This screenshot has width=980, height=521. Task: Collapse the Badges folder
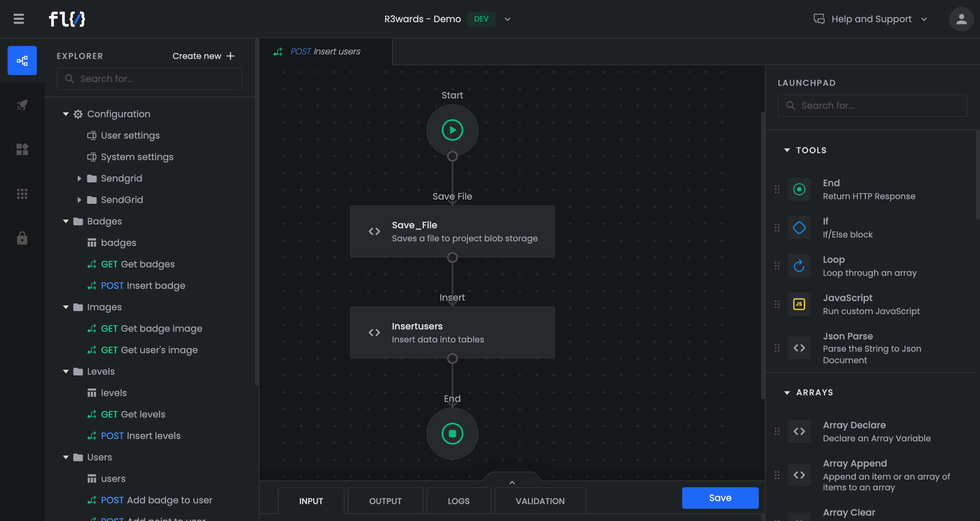coord(66,221)
